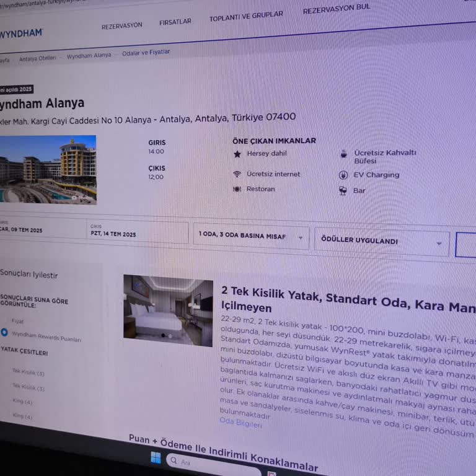Go to Wyndham Alanya breadcrumb
The image size is (476, 476).
[x=89, y=56]
